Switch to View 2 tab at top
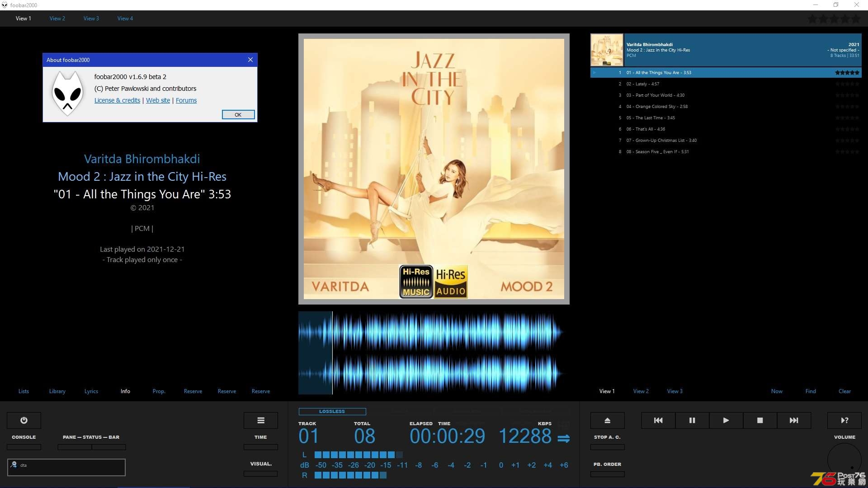The height and width of the screenshot is (488, 868). click(x=57, y=19)
